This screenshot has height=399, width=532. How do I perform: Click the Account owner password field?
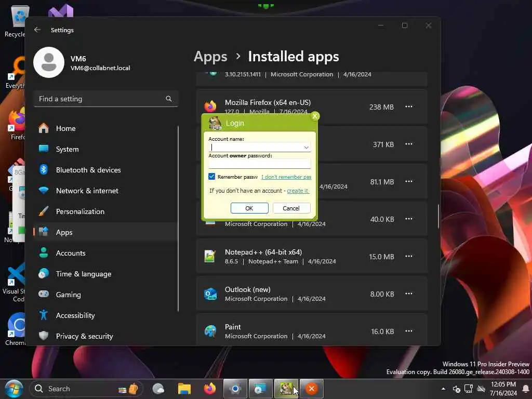pyautogui.click(x=260, y=164)
